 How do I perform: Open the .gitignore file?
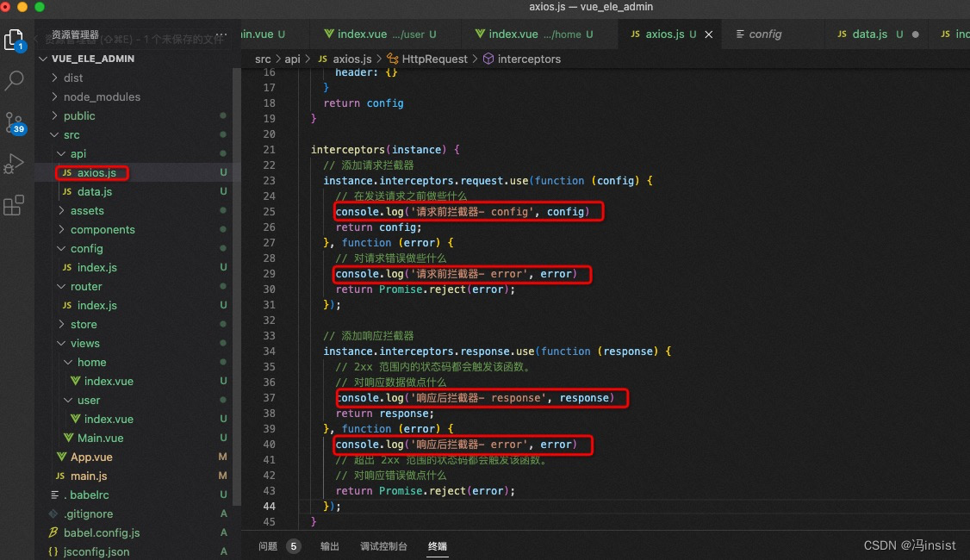(x=90, y=513)
